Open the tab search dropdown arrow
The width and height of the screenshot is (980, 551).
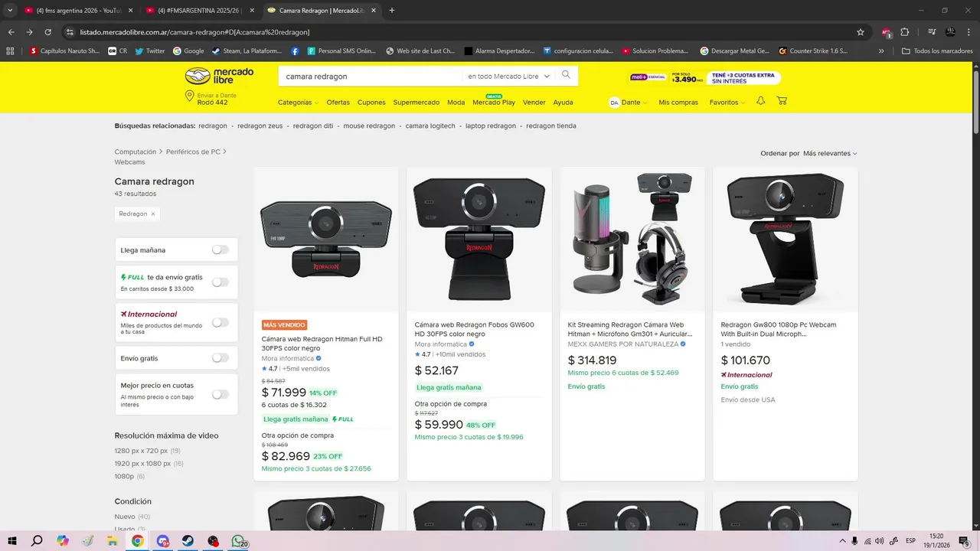[10, 10]
